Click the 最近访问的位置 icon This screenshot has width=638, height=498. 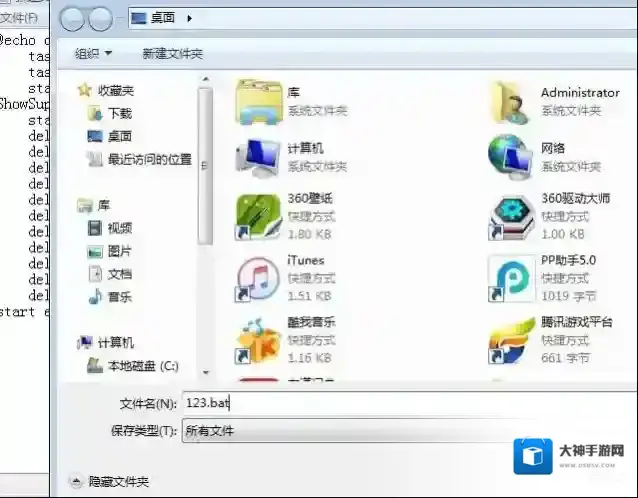point(95,159)
